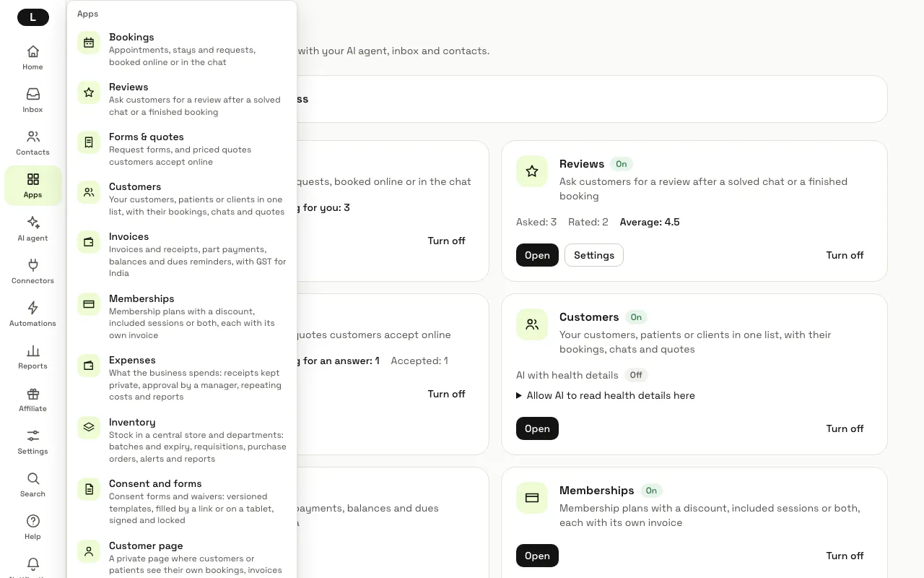
Task: Click the Customers card people icon
Action: tap(532, 324)
